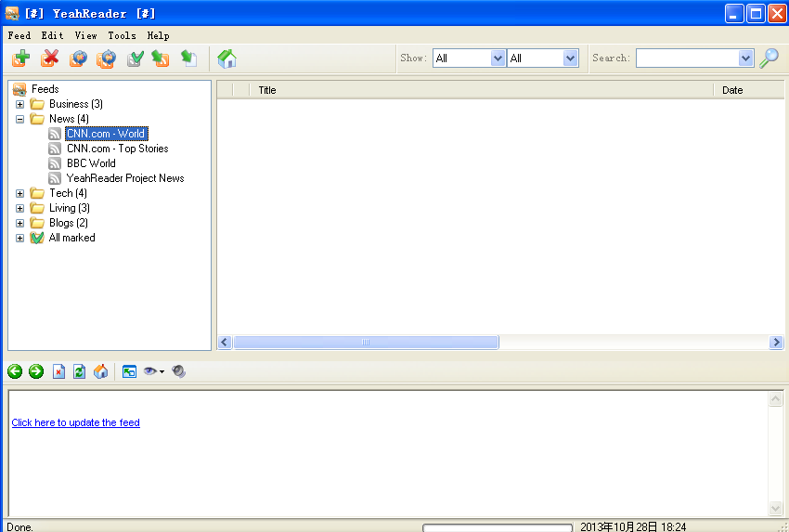Select the Feeds root node
The height and width of the screenshot is (532, 789).
(x=45, y=89)
